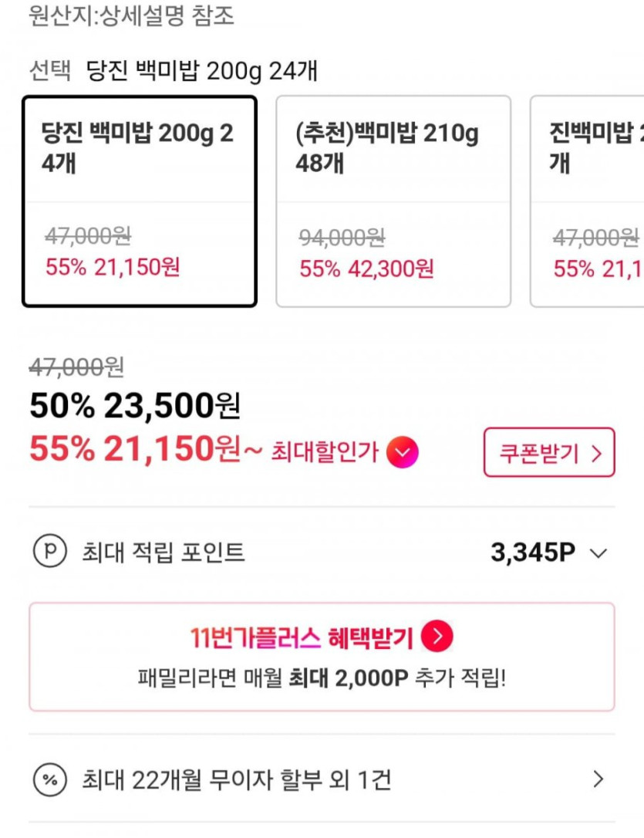The image size is (644, 838).
Task: Click the arrow inside the 쿠폰받기 button
Action: pyautogui.click(x=595, y=453)
